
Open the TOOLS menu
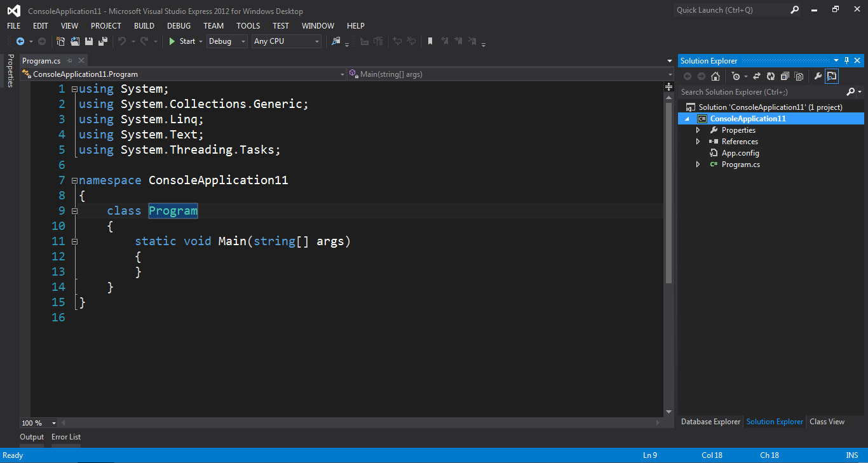248,26
